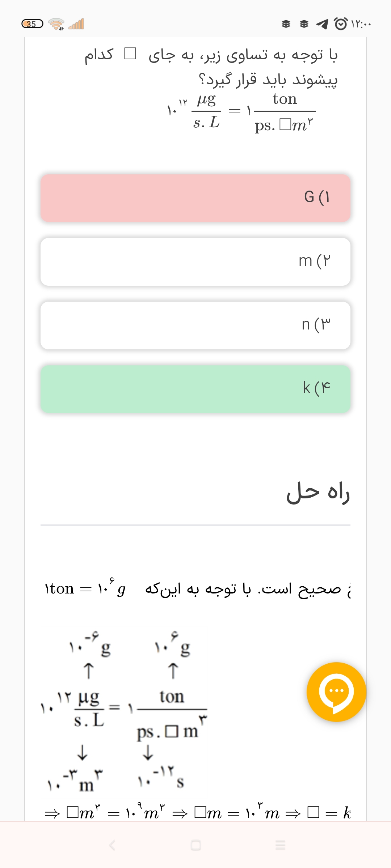This screenshot has height=868, width=391.
Task: Select the green answer option k
Action: tap(195, 389)
